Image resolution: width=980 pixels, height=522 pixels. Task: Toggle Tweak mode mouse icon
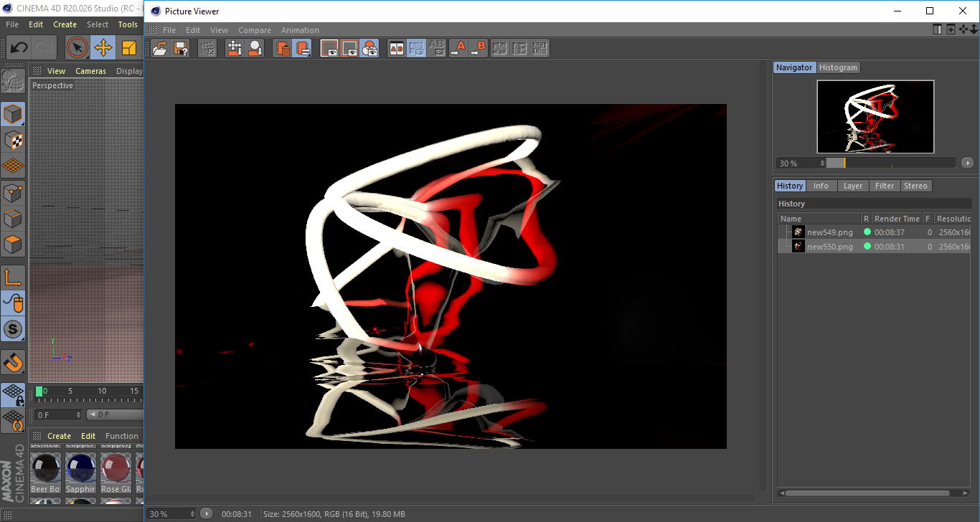(13, 303)
